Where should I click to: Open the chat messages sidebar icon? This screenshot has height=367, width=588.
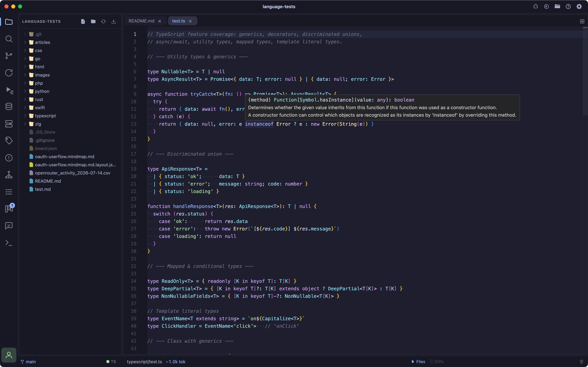pos(9,226)
